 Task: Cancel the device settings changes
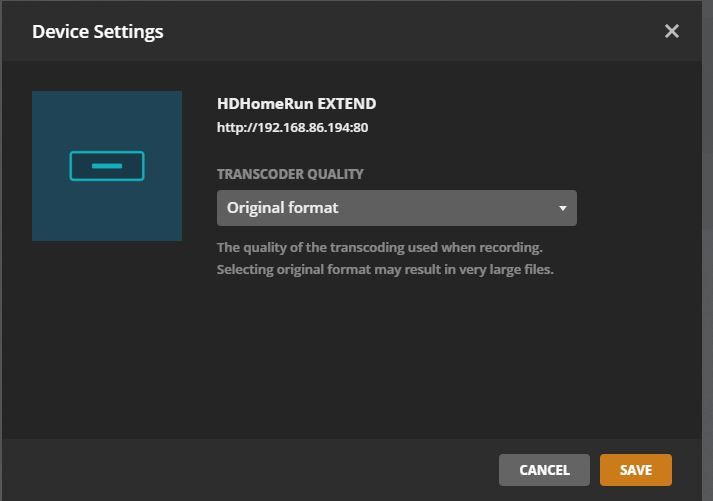pyautogui.click(x=544, y=470)
